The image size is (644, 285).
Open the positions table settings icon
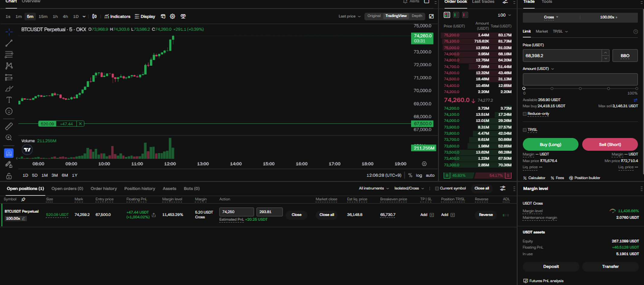[502, 188]
